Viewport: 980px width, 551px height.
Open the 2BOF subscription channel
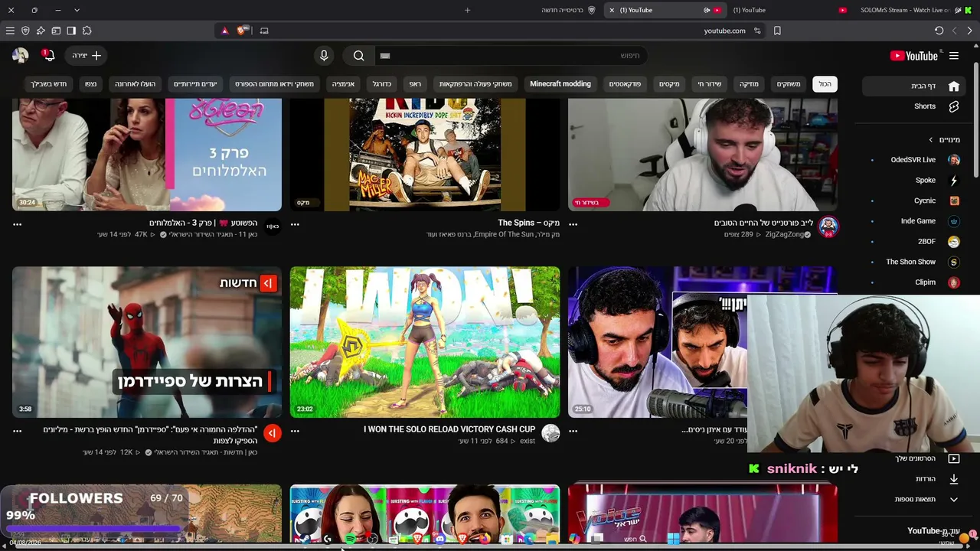[x=916, y=241]
